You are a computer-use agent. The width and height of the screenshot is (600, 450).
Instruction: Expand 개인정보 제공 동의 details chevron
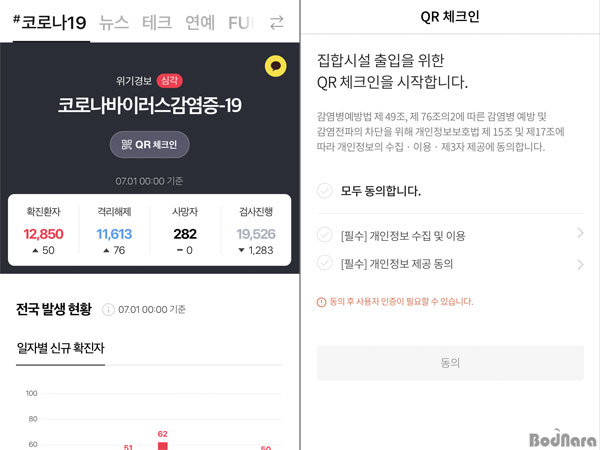pyautogui.click(x=580, y=264)
